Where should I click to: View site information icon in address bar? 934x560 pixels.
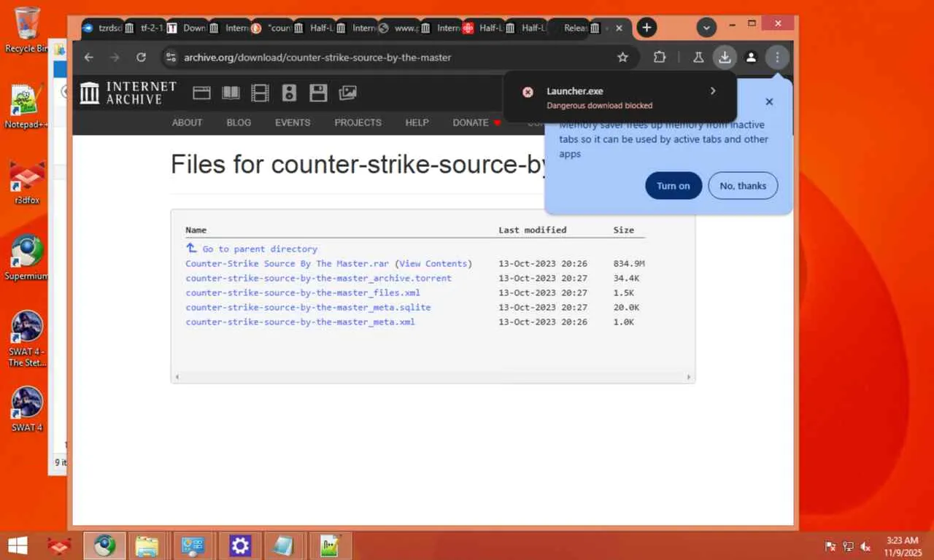pos(170,57)
